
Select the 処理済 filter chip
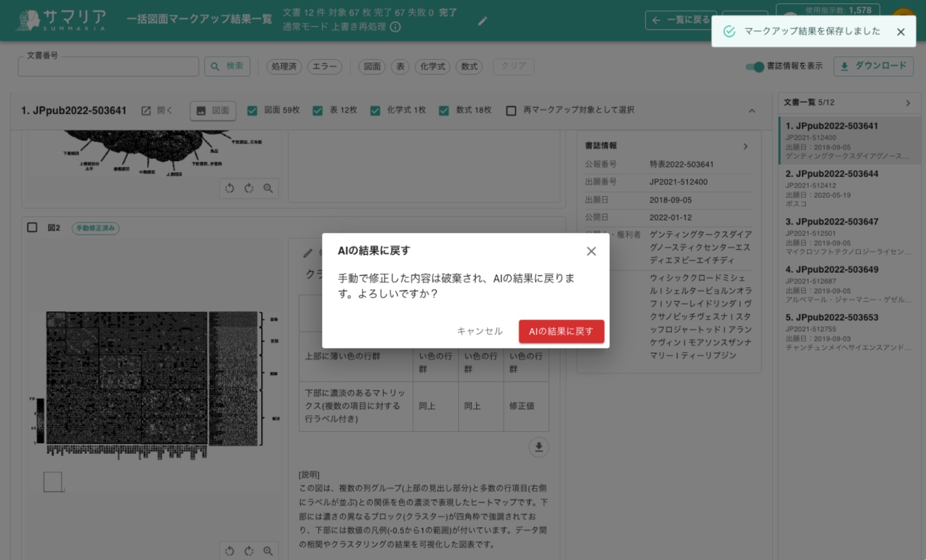coord(284,66)
